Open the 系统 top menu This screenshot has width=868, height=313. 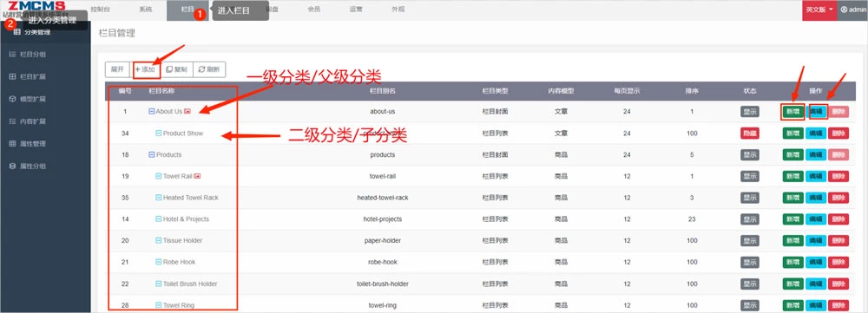pyautogui.click(x=146, y=10)
